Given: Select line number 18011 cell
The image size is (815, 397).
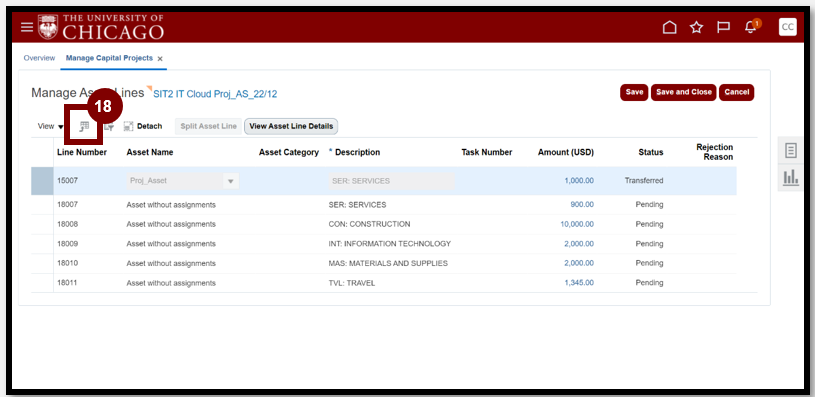Looking at the screenshot, I should [68, 283].
